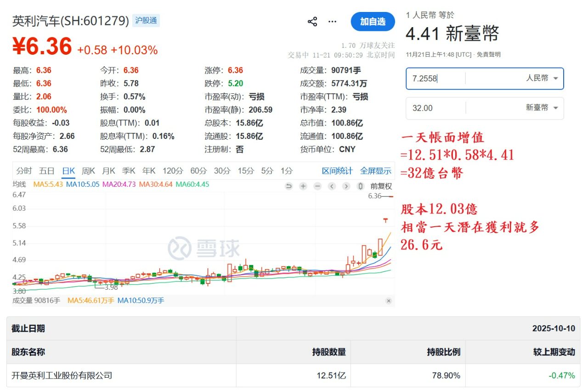Click the share icon
Image resolution: width=588 pixels, height=390 pixels.
(x=312, y=21)
